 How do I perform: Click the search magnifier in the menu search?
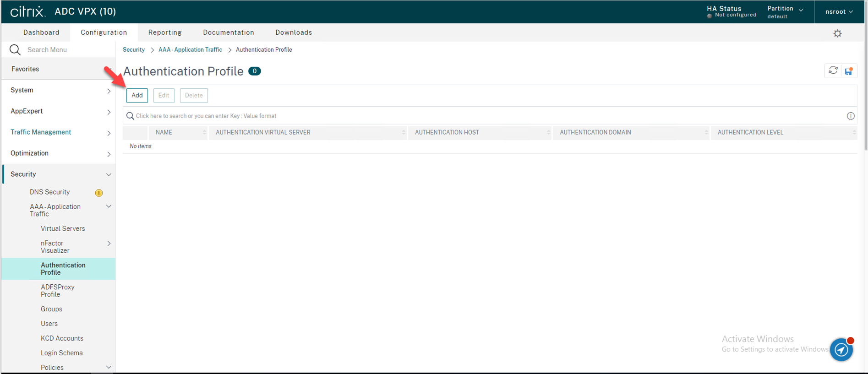coord(15,49)
